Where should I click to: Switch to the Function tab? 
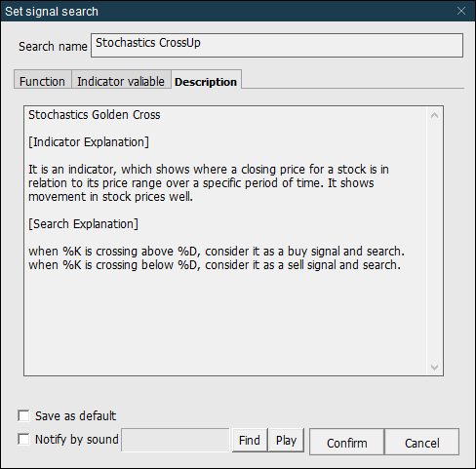pyautogui.click(x=42, y=81)
